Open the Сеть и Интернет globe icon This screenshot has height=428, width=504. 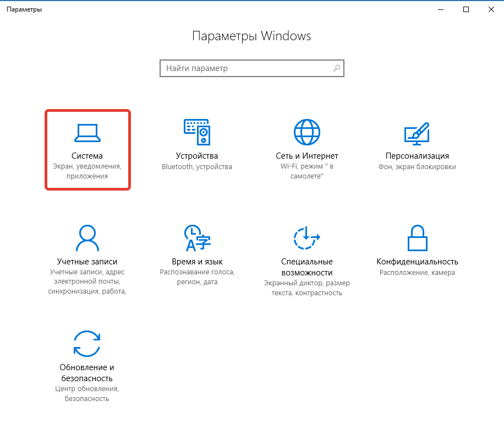pos(307,132)
